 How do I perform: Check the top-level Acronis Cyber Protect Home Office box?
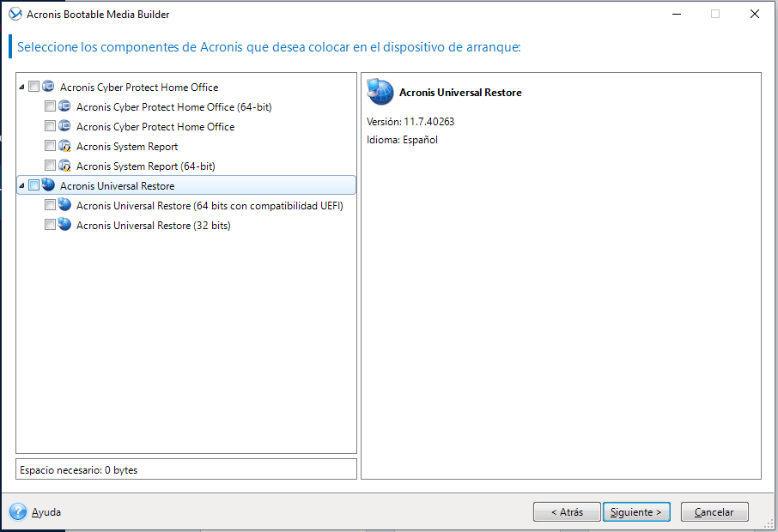point(33,87)
